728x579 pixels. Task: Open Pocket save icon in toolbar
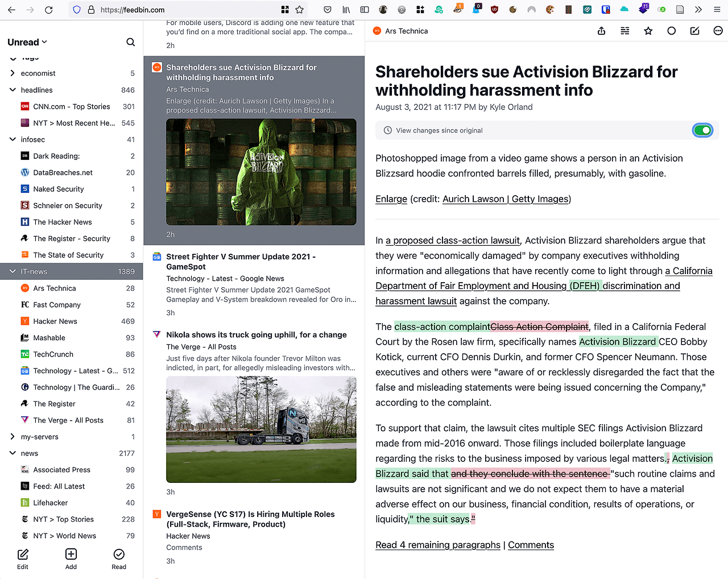click(327, 10)
